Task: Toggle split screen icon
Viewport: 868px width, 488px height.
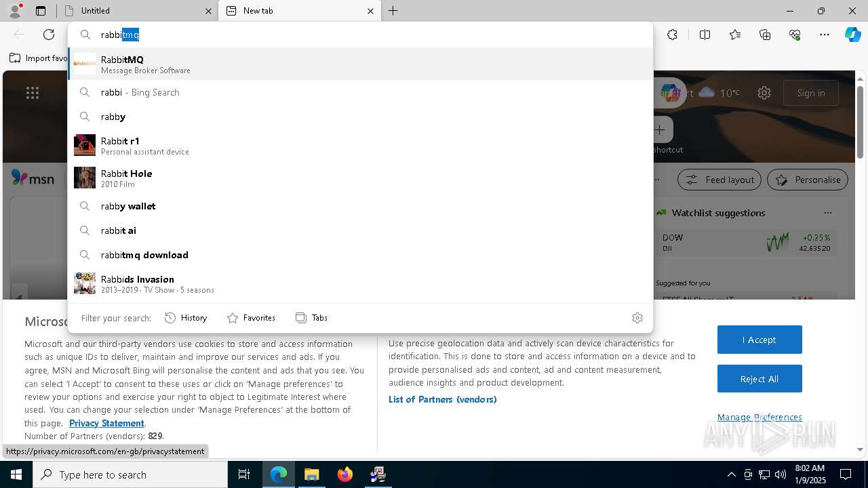Action: pyautogui.click(x=705, y=35)
